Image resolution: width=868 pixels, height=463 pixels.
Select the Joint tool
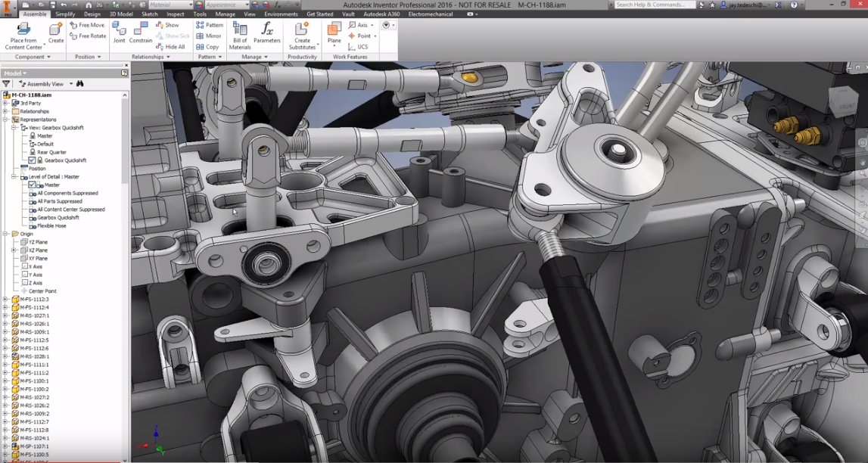(x=119, y=33)
